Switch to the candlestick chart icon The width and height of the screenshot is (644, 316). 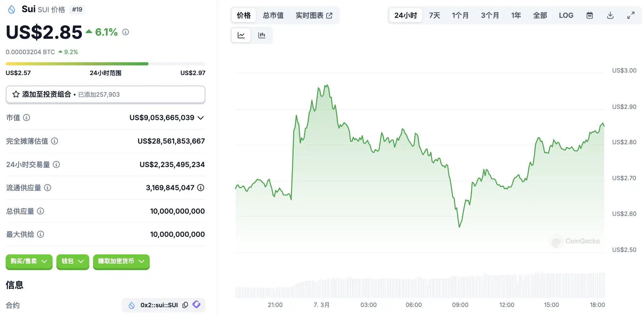click(262, 35)
